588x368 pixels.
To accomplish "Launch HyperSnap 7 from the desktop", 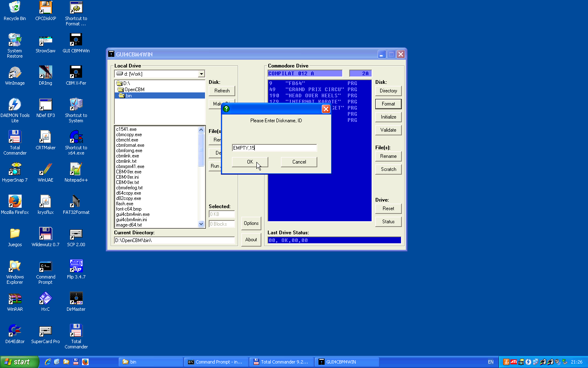I will point(15,173).
